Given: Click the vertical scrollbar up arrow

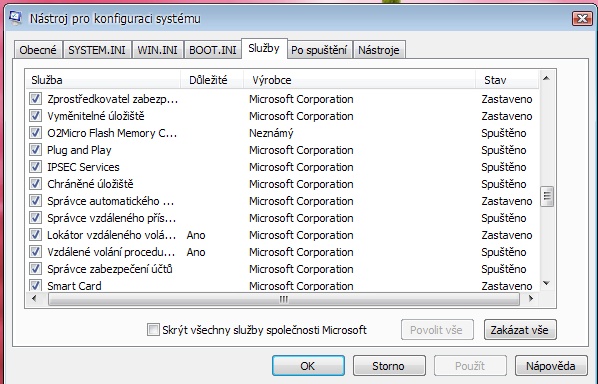Looking at the screenshot, I should click(546, 78).
